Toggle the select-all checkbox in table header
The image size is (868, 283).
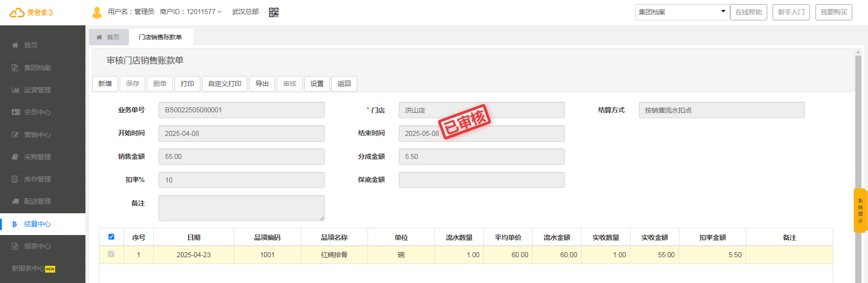pyautogui.click(x=111, y=237)
